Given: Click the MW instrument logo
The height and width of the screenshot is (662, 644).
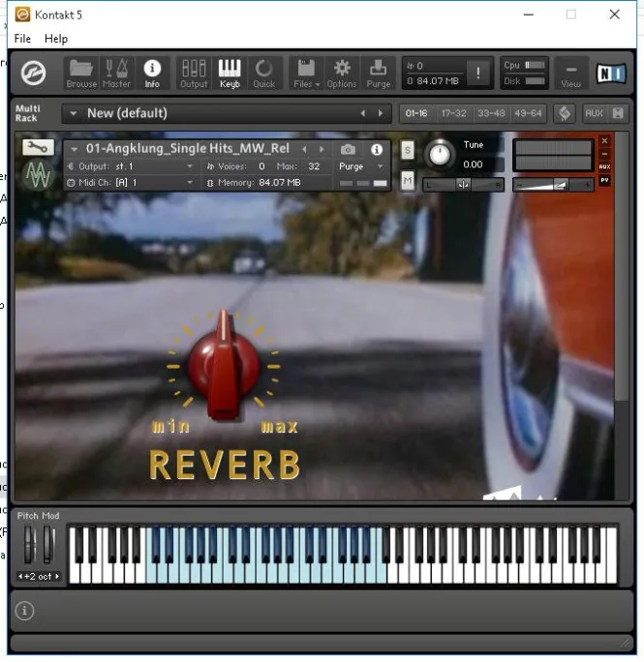Looking at the screenshot, I should [38, 174].
